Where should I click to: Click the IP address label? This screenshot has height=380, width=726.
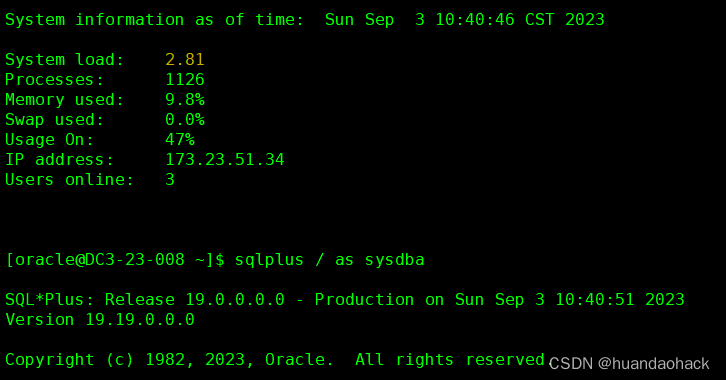[x=60, y=160]
